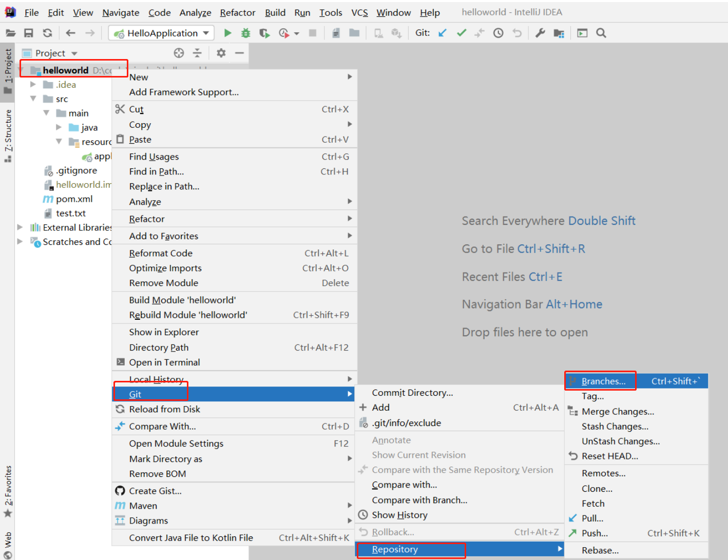Open the VCS menu

pyautogui.click(x=359, y=12)
